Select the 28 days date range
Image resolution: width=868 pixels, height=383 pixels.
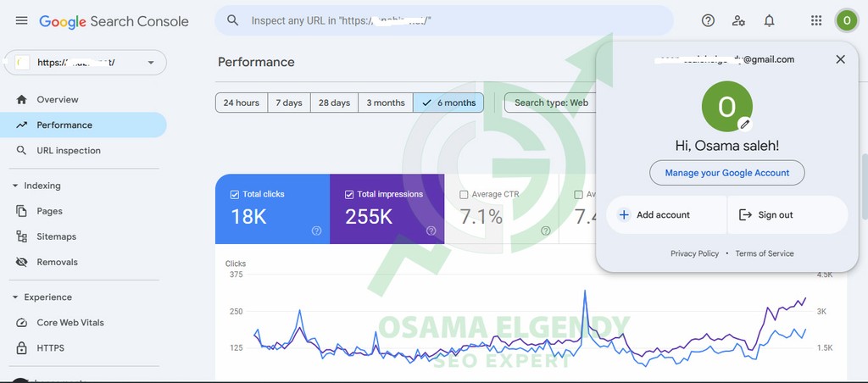(334, 103)
